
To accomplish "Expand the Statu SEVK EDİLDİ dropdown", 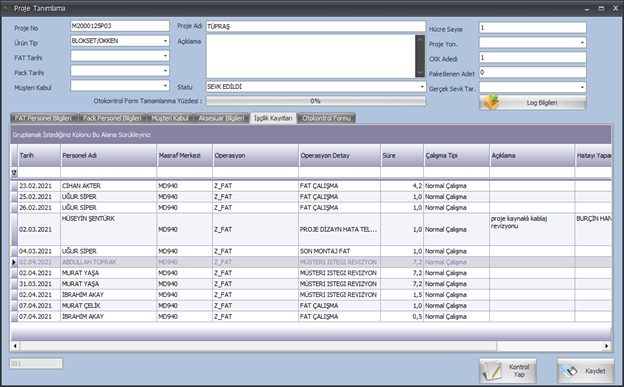I will [422, 86].
